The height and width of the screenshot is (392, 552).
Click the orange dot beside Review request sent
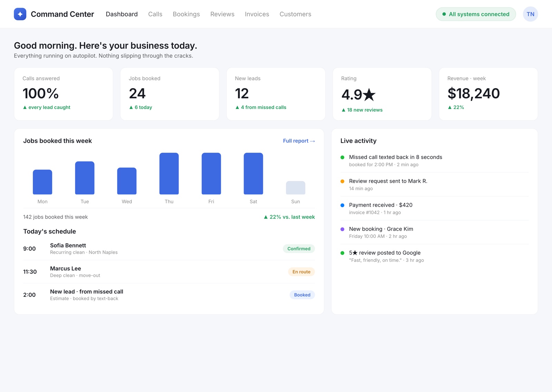342,181
